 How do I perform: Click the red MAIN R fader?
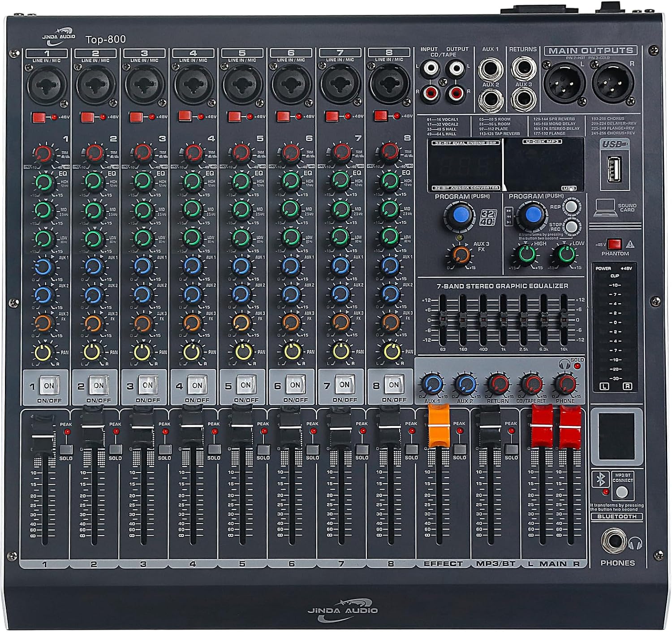(x=569, y=426)
